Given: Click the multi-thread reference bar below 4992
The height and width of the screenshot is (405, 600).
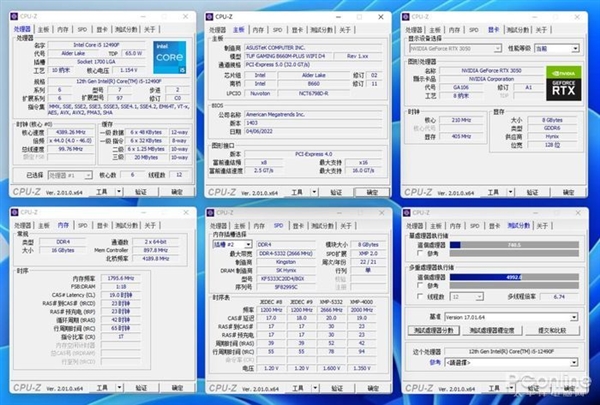Looking at the screenshot, I should (x=514, y=286).
